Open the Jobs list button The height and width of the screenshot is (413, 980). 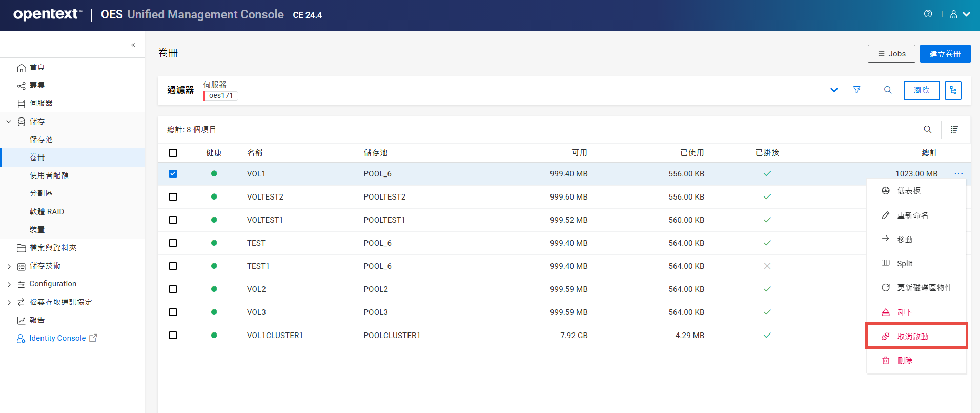pos(891,54)
